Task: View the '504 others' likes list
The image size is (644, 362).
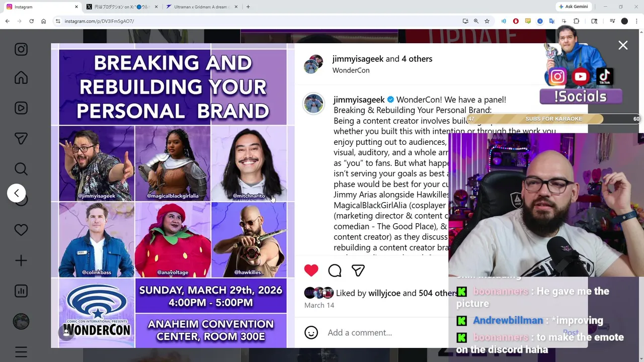Action: [438, 293]
